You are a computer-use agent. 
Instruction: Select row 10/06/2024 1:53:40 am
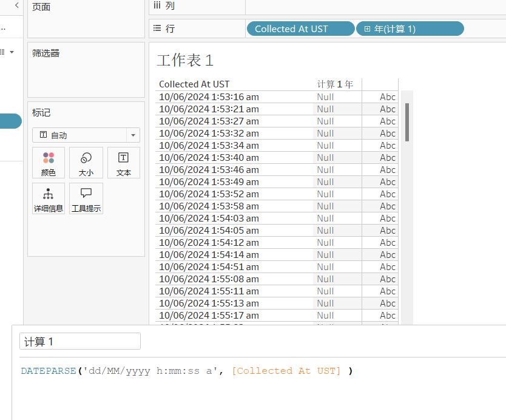[x=209, y=158]
